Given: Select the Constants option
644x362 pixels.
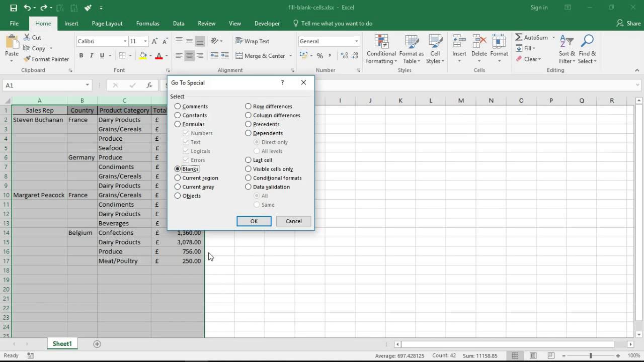Looking at the screenshot, I should [177, 115].
